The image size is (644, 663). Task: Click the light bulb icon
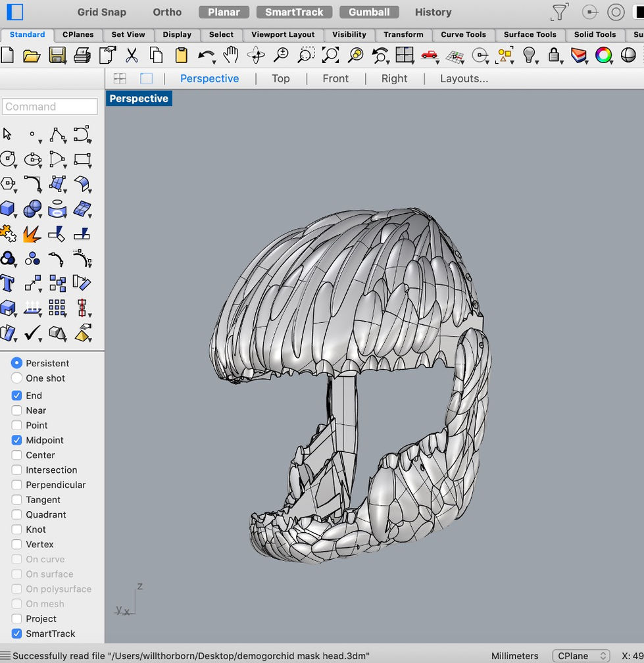[529, 55]
